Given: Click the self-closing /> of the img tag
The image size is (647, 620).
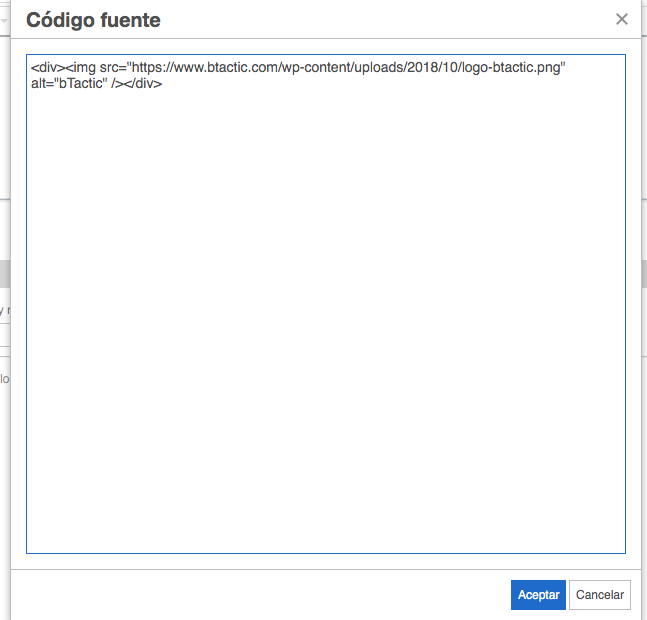Looking at the screenshot, I should pos(117,83).
